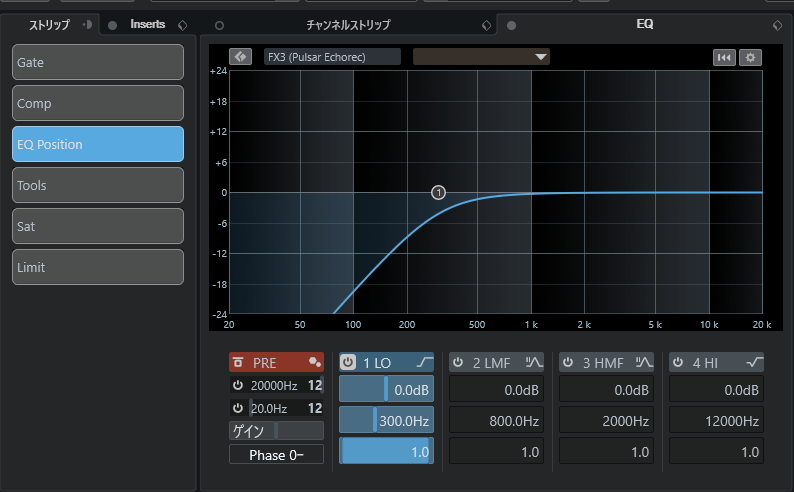Viewport: 794px width, 492px height.
Task: Click the 3 HMF band label
Action: click(x=603, y=363)
